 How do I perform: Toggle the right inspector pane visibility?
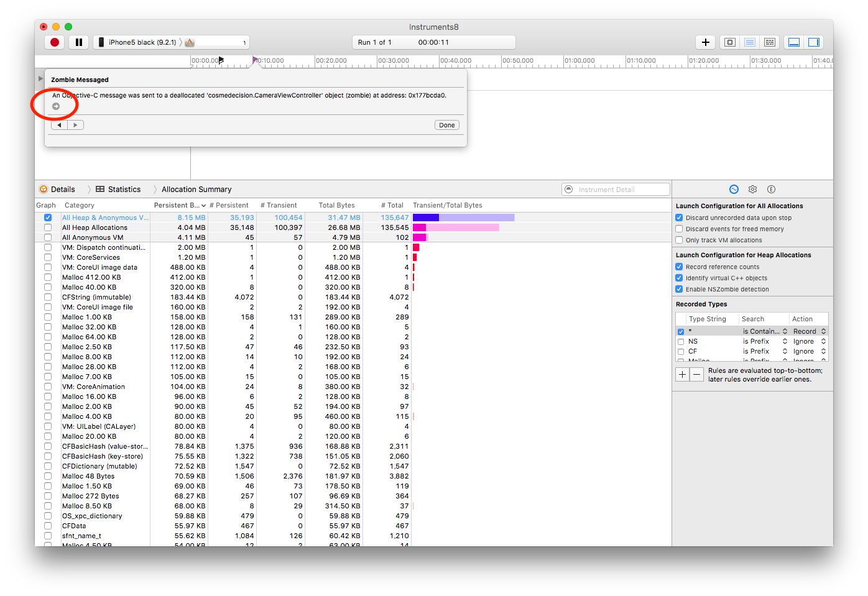814,42
